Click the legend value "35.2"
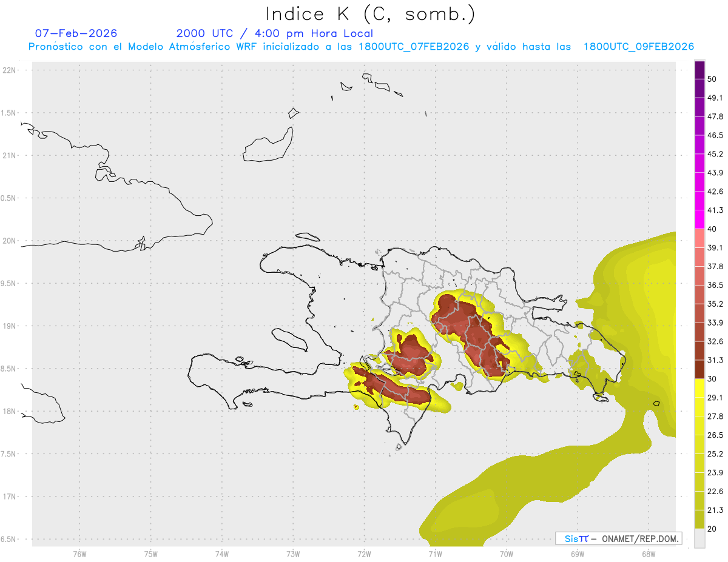 click(716, 304)
